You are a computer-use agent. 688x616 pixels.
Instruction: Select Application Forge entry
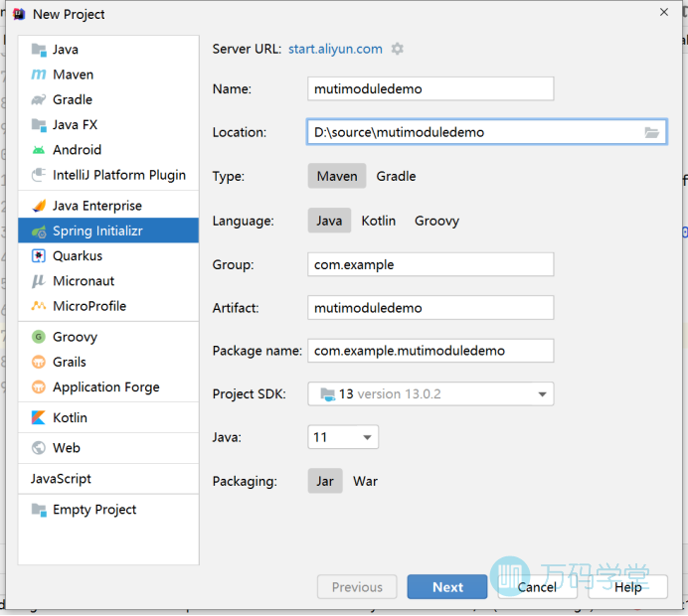[108, 387]
